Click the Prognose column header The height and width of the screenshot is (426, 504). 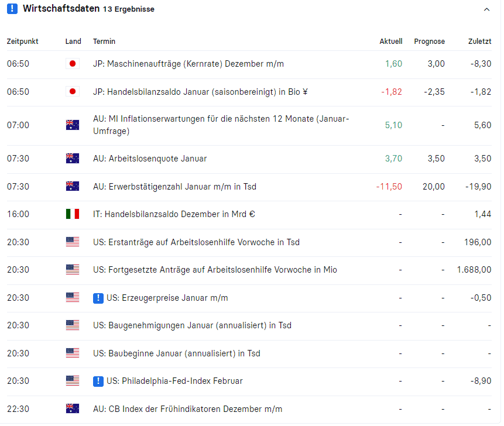[x=429, y=42]
